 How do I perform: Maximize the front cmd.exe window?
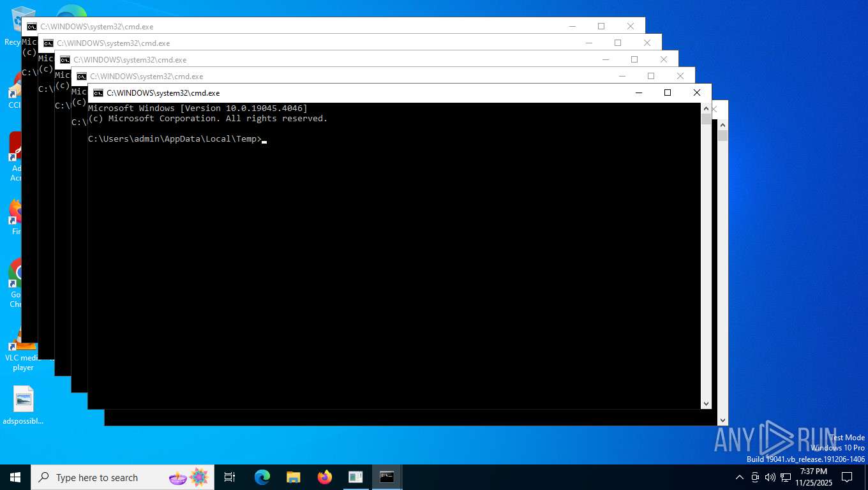tap(668, 93)
